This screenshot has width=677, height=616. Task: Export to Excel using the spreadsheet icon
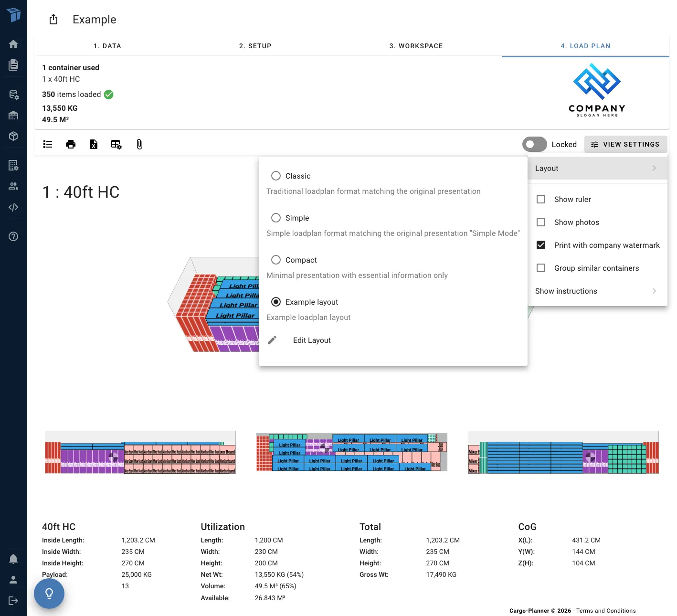(93, 144)
